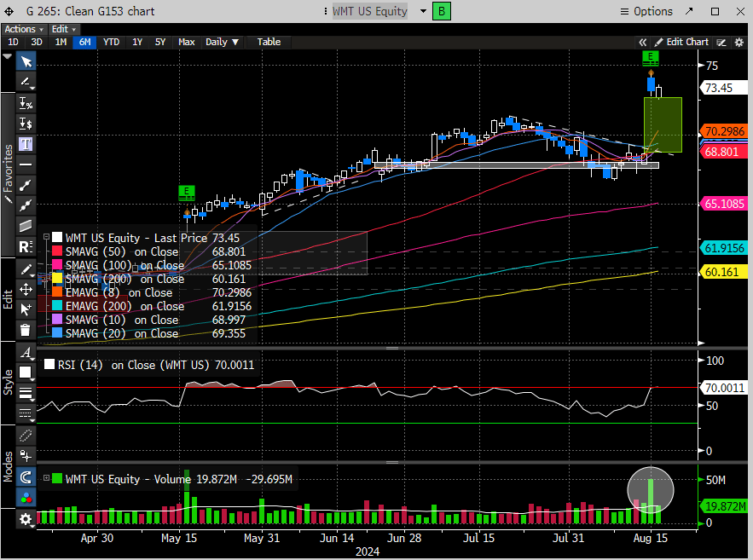Click the 73.45 last price label

point(723,88)
